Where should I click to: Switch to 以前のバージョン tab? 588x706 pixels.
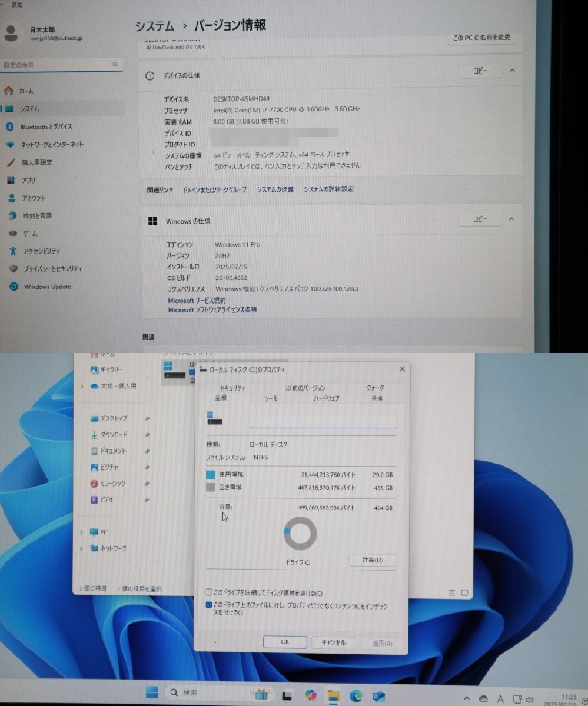(x=305, y=388)
